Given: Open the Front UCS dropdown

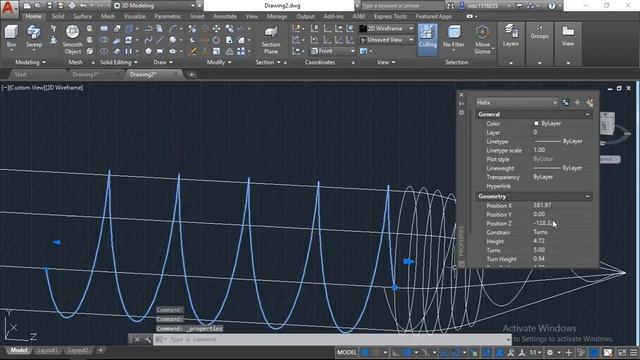Looking at the screenshot, I should (x=332, y=51).
